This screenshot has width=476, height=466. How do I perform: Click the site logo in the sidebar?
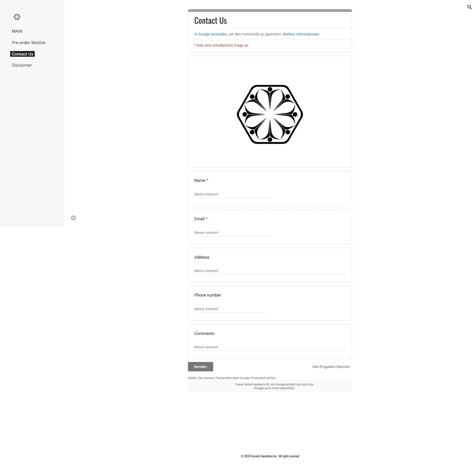(x=17, y=17)
